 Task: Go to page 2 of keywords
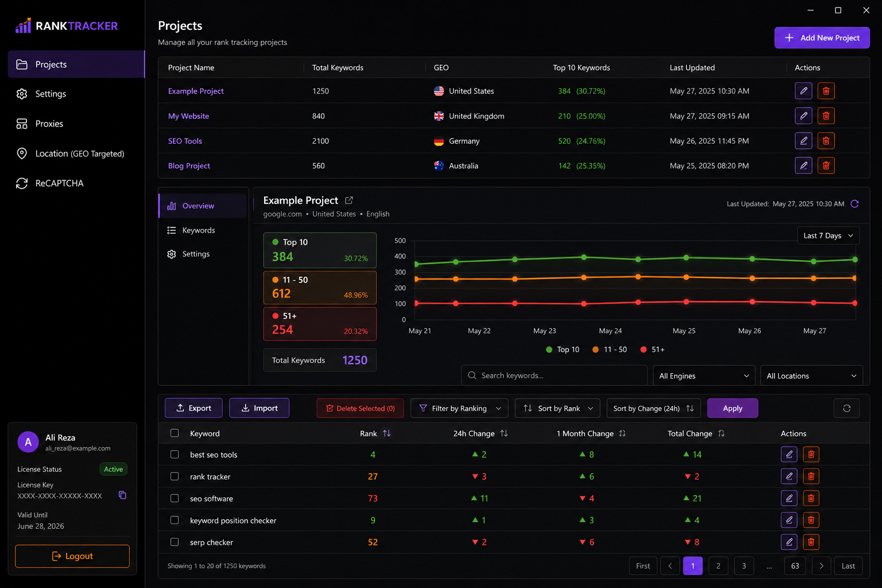[x=718, y=566]
